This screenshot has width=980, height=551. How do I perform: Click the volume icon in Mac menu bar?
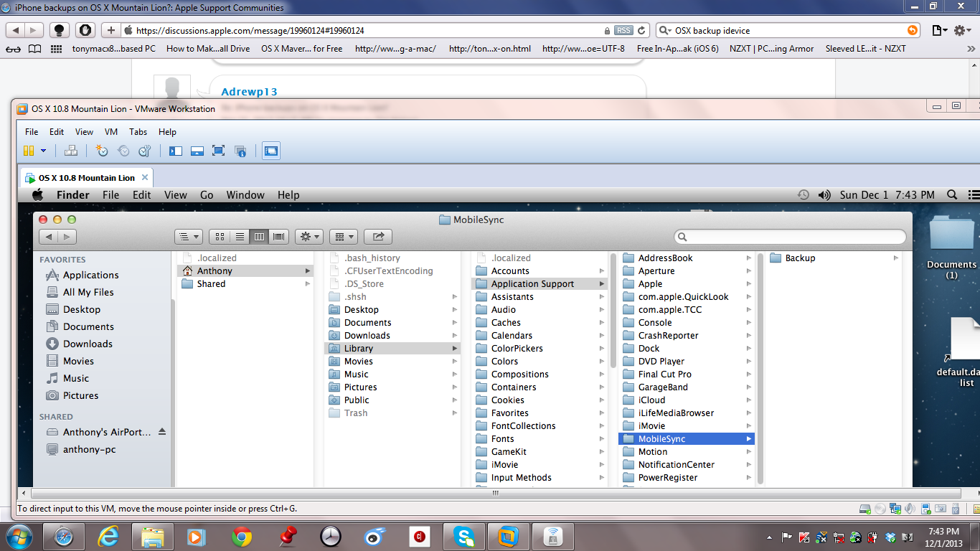click(824, 195)
